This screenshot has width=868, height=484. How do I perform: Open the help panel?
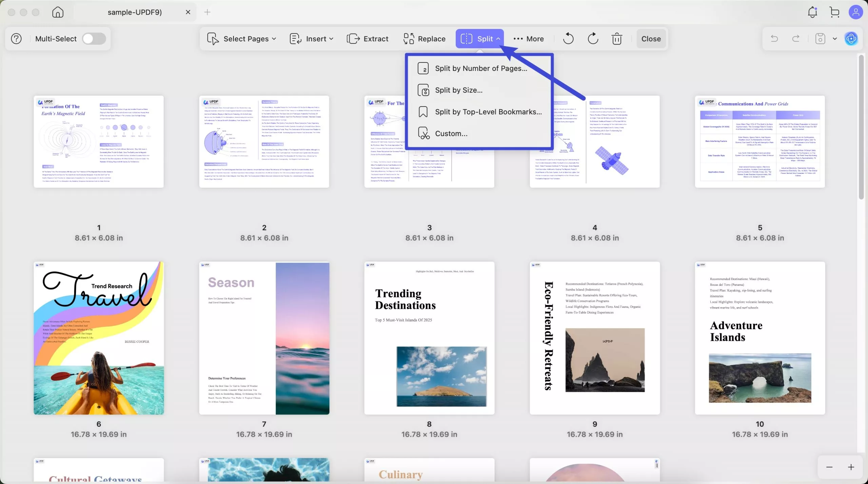tap(16, 38)
